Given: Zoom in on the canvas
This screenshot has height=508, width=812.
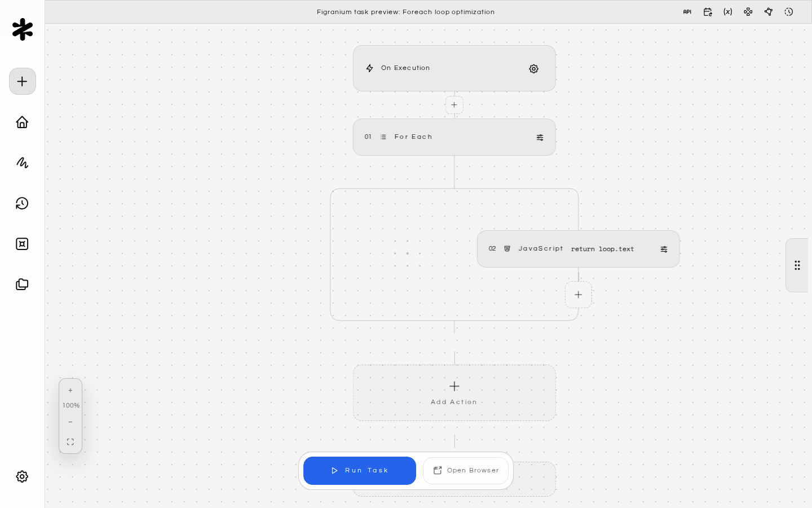Looking at the screenshot, I should (x=70, y=391).
